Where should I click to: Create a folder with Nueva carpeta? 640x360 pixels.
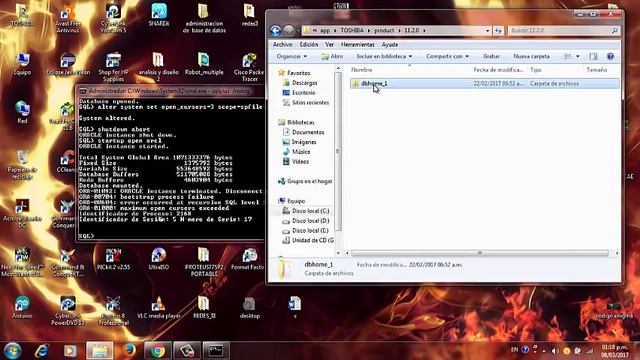531,56
